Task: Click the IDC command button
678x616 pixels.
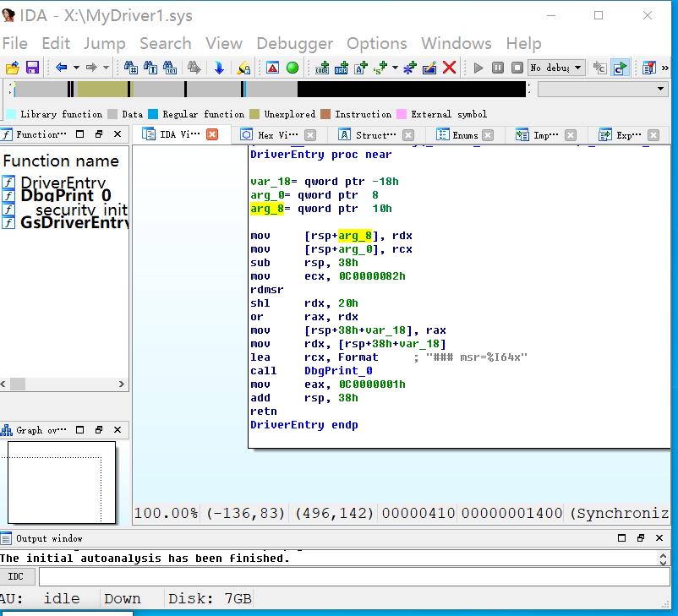Action: coord(15,576)
